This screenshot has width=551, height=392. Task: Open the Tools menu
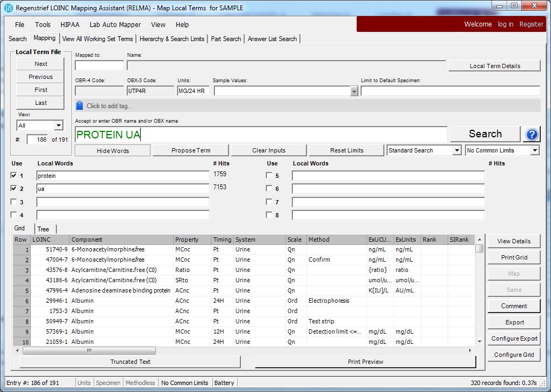point(43,24)
